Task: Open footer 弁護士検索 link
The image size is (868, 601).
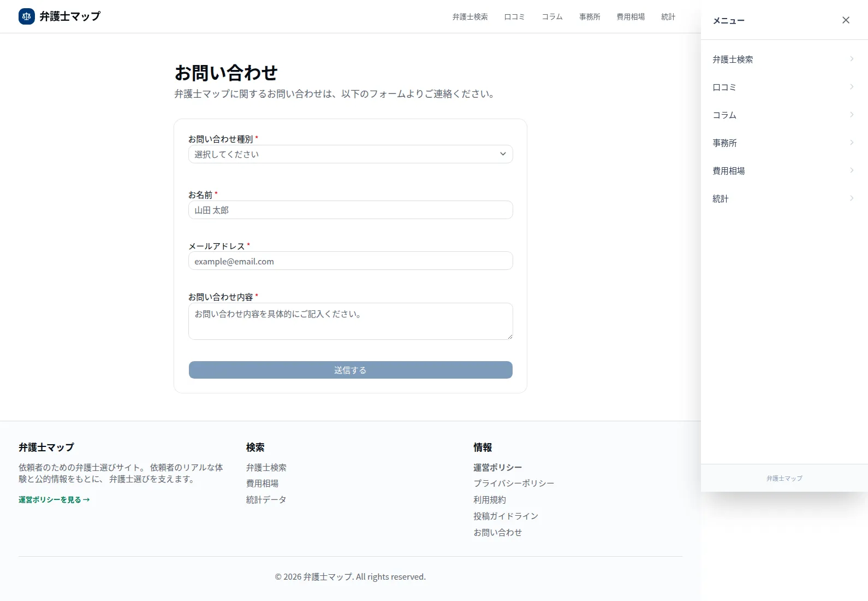Action: (266, 467)
